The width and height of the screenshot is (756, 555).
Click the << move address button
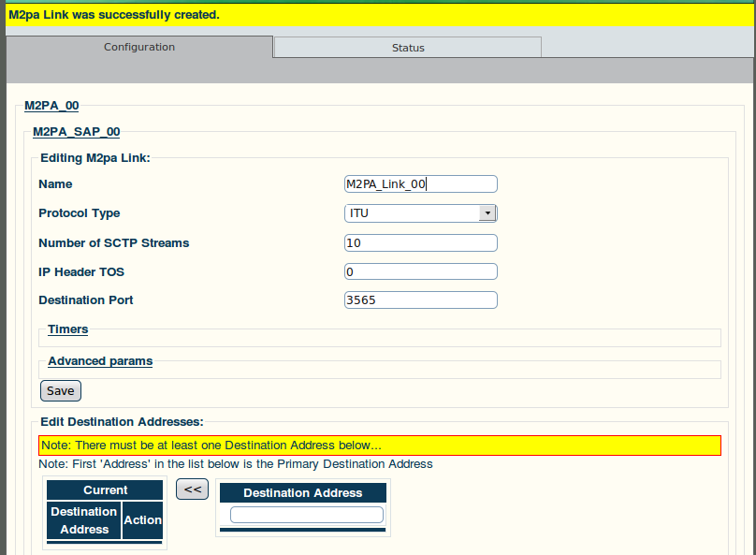tap(193, 489)
